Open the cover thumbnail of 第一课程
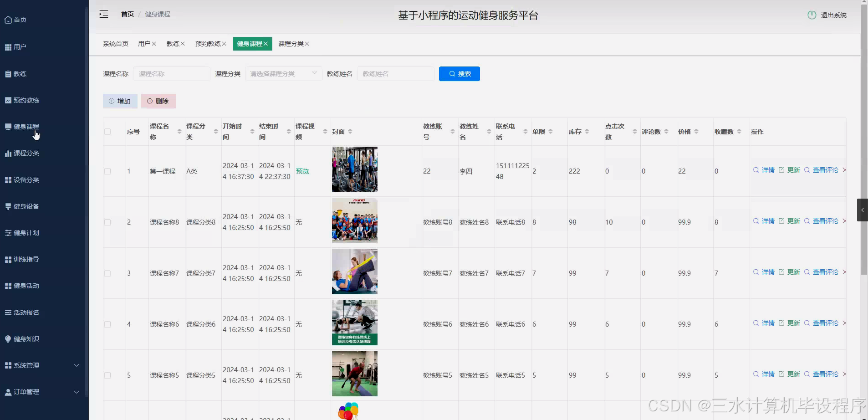 pyautogui.click(x=355, y=169)
